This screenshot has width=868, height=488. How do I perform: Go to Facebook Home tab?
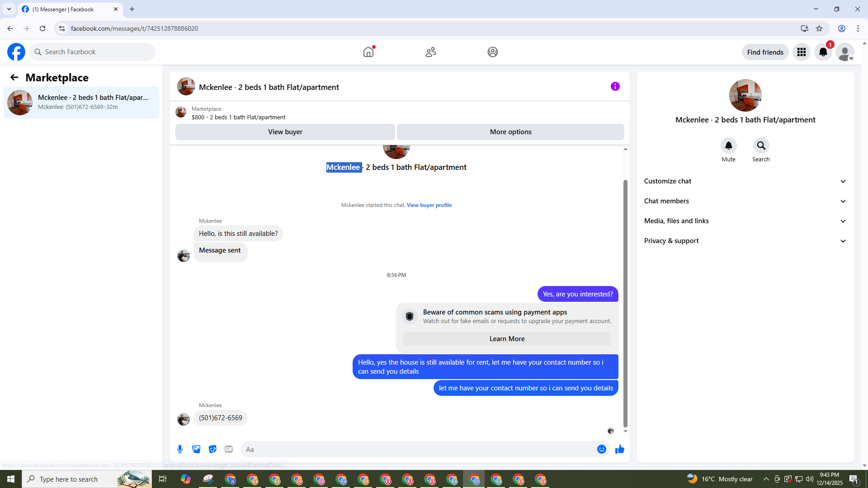point(368,52)
